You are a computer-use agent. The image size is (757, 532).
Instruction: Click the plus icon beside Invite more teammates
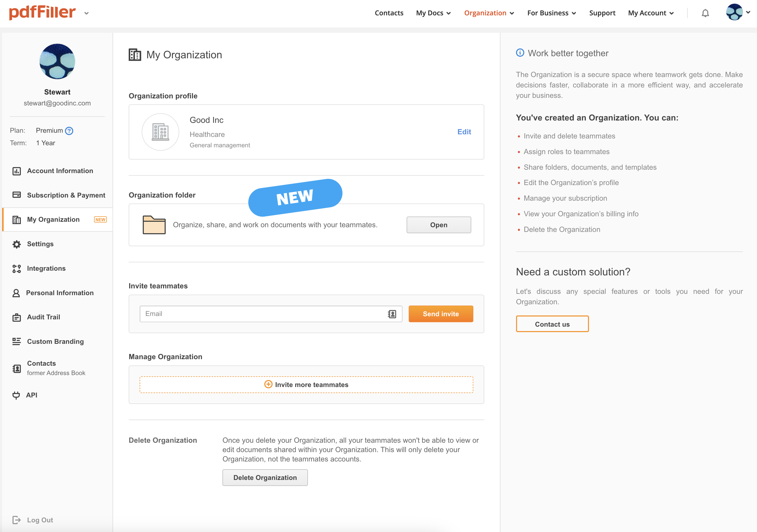268,384
